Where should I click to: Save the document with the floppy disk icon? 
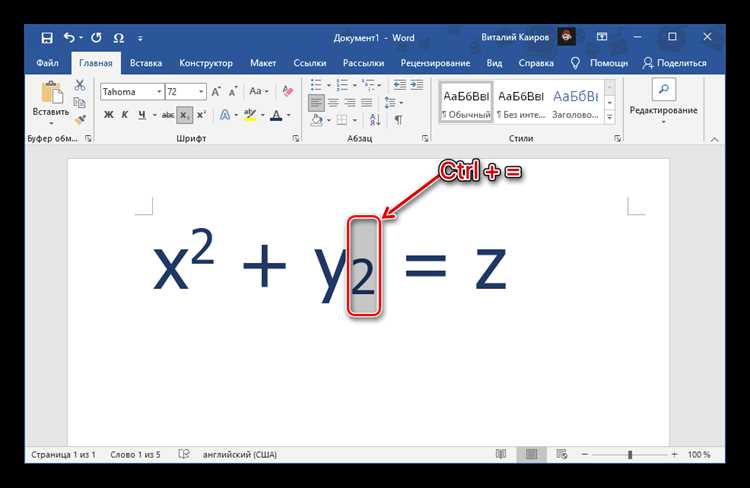click(x=47, y=38)
